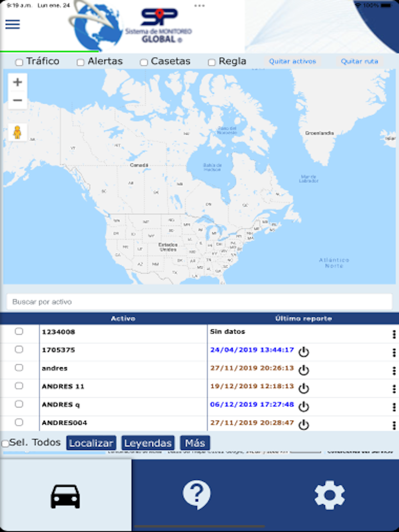Screen dimensions: 399x532
Task: Click timestamp 27/11/2019 20:26:13
Action: coord(252,368)
